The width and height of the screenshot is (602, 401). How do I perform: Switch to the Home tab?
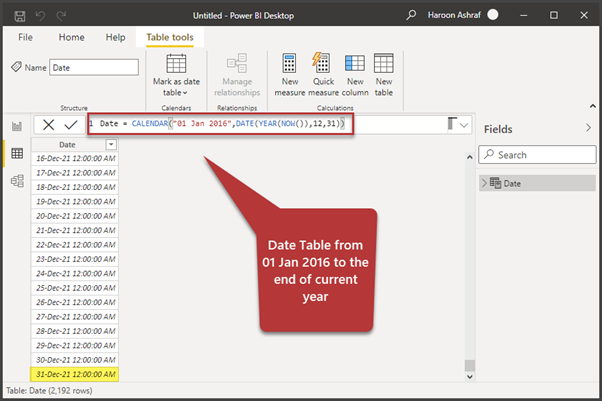coord(71,37)
